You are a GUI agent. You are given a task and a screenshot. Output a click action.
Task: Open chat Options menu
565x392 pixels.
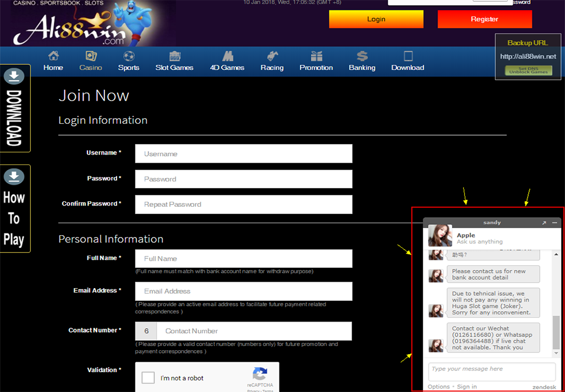click(438, 387)
